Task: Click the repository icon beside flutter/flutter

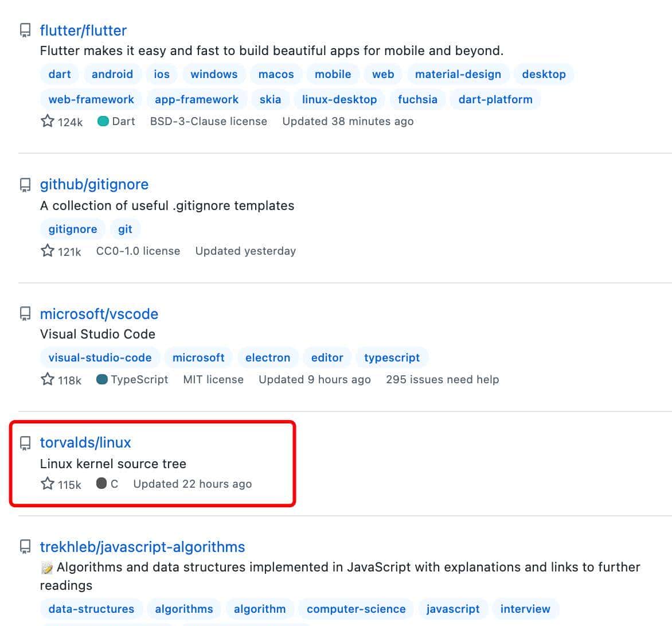Action: [x=25, y=30]
